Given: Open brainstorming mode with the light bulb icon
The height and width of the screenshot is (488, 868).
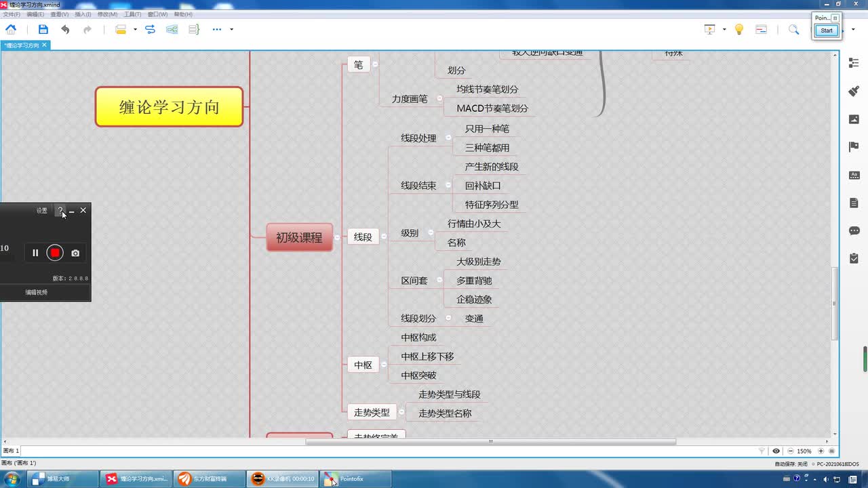Looking at the screenshot, I should [x=739, y=29].
